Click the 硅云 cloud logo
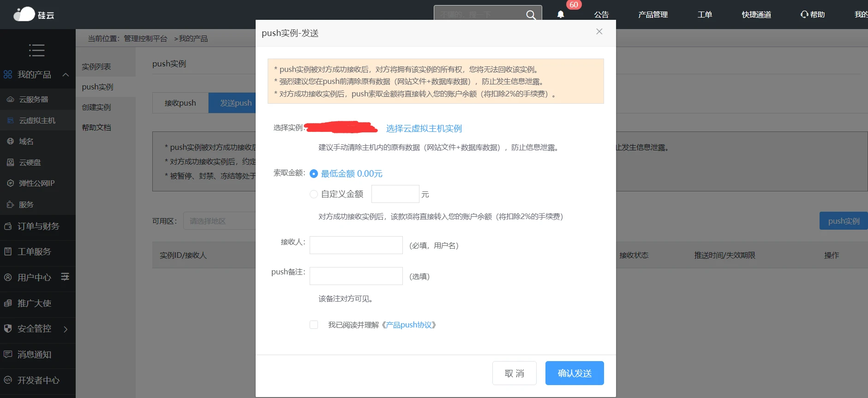This screenshot has height=398, width=868. pyautogui.click(x=34, y=14)
